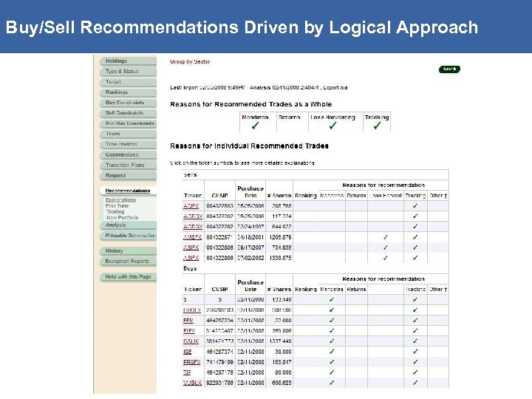Open the IGE ticker link
Viewport: 532px width, 399px height.
click(x=187, y=352)
